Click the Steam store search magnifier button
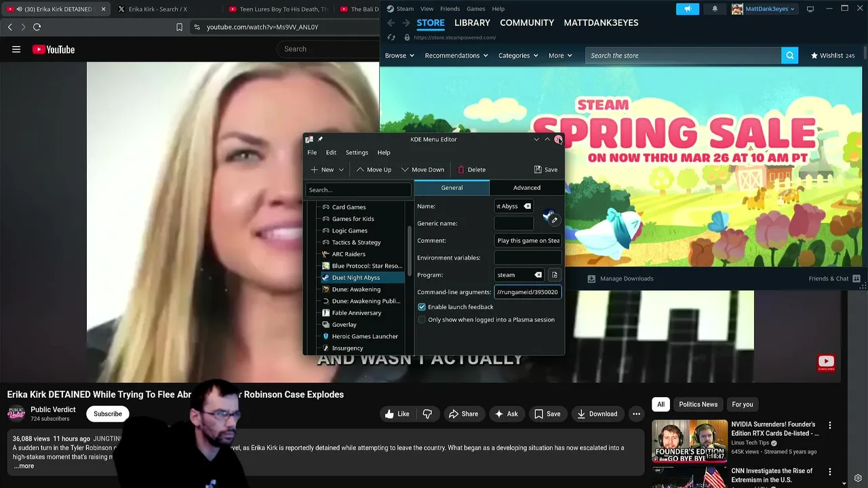The height and width of the screenshot is (488, 868). pyautogui.click(x=789, y=56)
